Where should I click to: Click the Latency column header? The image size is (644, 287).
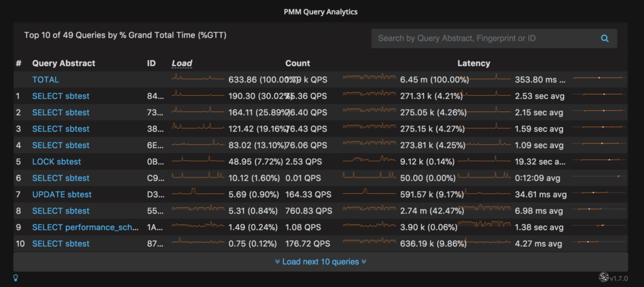pos(474,64)
